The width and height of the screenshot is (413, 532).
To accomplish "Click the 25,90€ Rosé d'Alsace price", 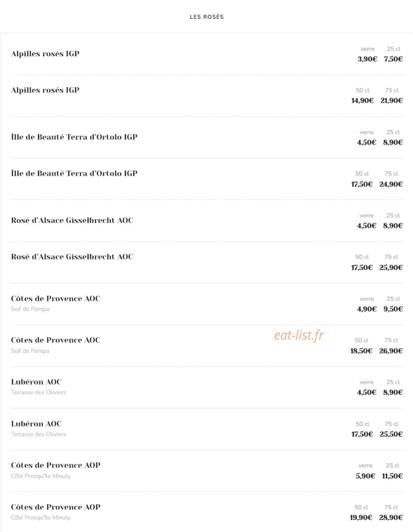I will tap(391, 267).
